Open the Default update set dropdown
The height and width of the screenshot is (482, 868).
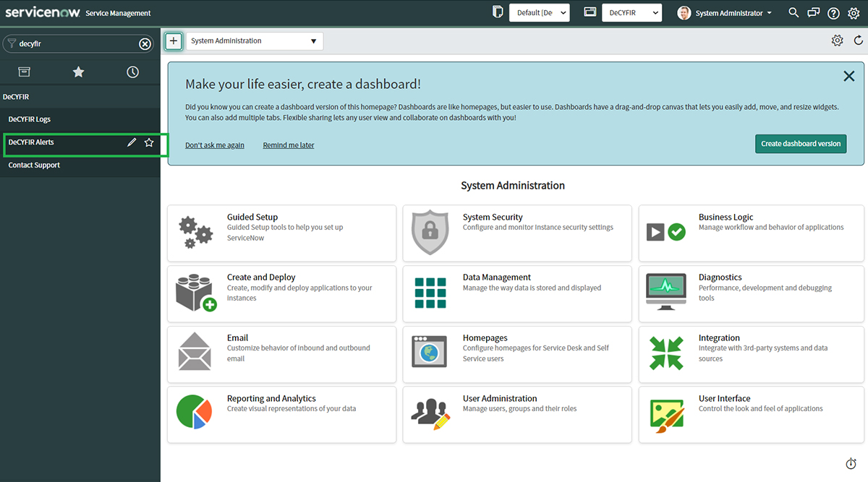540,12
